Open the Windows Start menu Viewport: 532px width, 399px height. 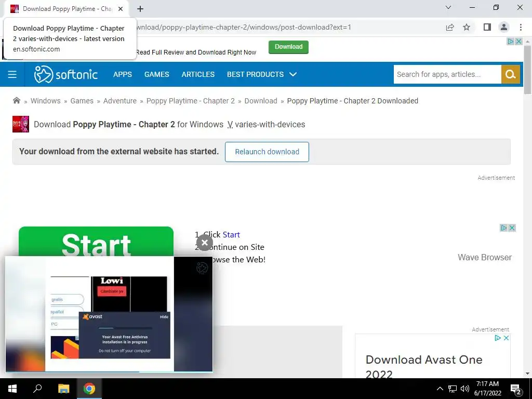click(12, 389)
